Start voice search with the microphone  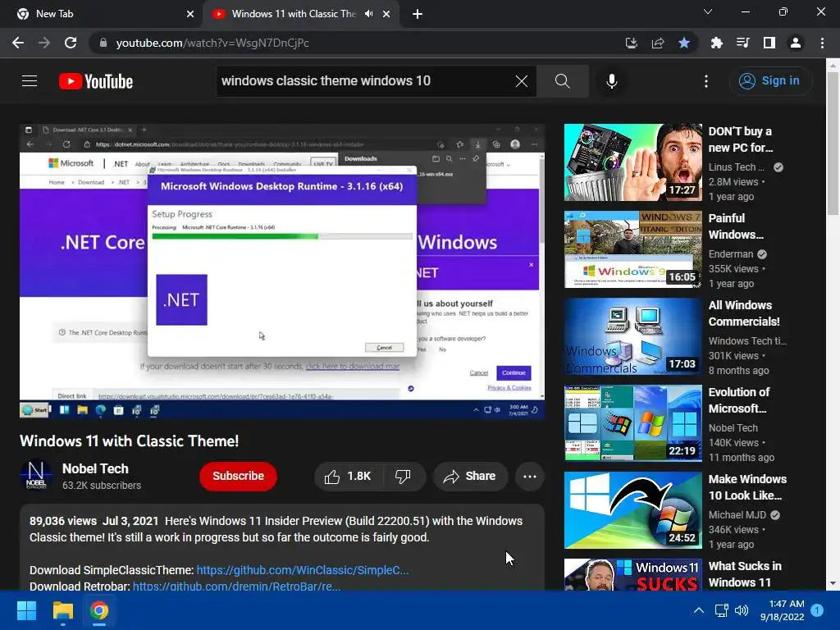(x=612, y=81)
